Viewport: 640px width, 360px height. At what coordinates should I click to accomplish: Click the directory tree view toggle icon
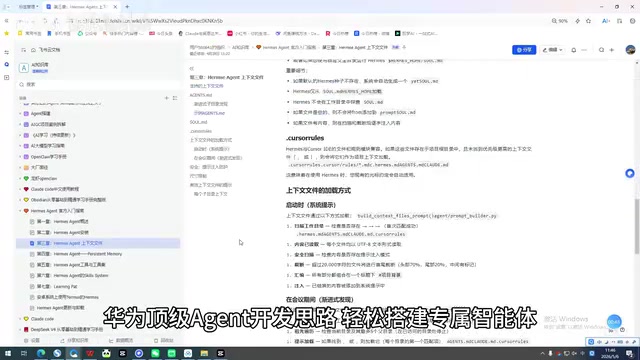coord(175,98)
